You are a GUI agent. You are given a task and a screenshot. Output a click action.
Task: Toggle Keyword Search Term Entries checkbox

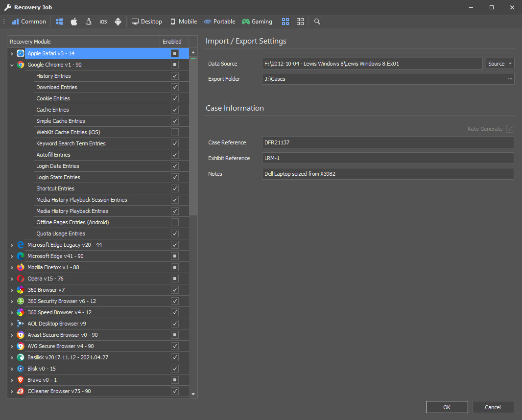click(x=175, y=143)
